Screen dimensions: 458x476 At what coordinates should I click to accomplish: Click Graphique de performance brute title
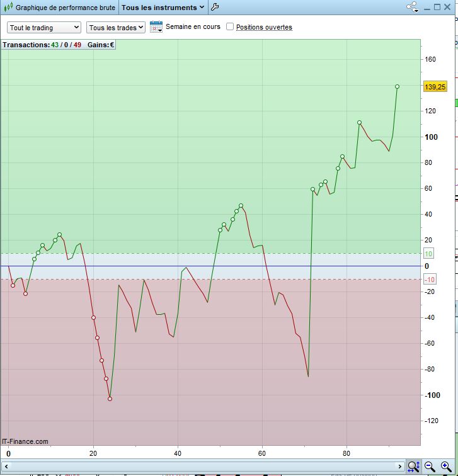(66, 8)
